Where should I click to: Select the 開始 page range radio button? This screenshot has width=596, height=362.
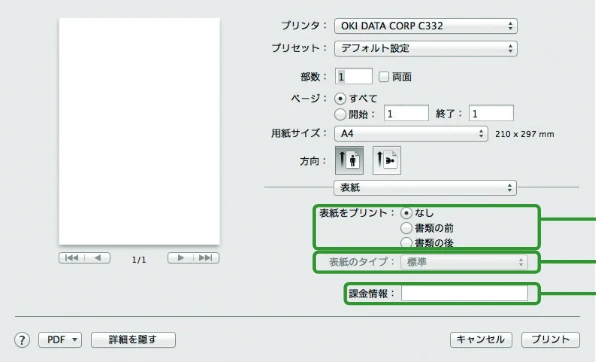tap(340, 114)
